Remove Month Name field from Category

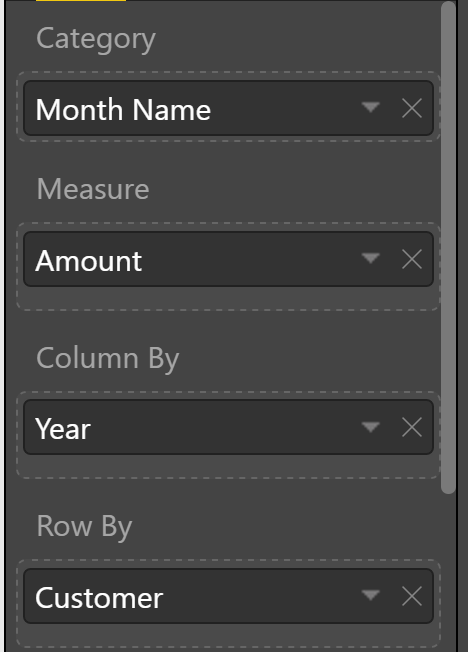(412, 108)
